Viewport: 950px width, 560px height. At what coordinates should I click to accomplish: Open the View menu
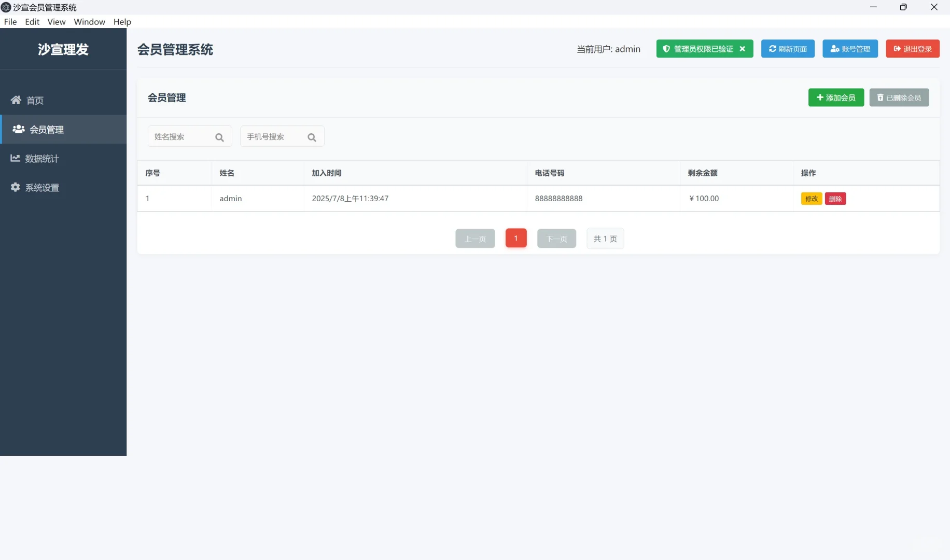(x=57, y=22)
